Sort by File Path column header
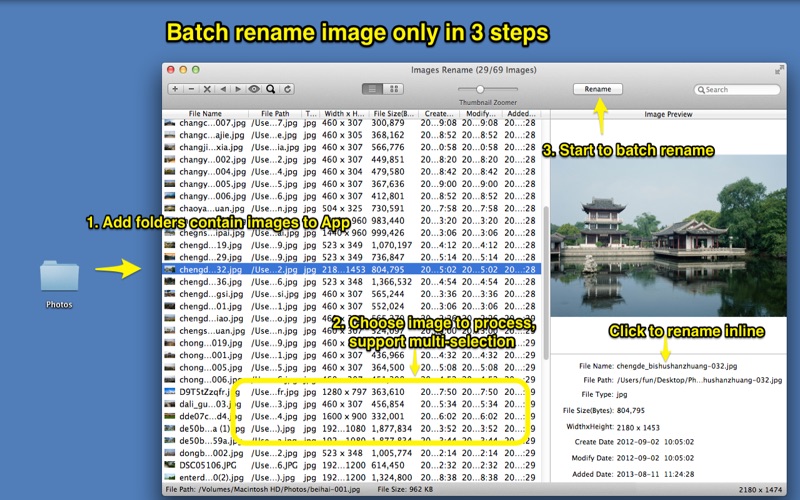 click(274, 115)
